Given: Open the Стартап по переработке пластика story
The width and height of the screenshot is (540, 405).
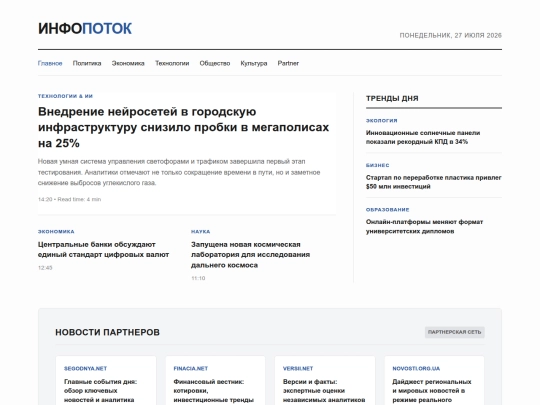Looking at the screenshot, I should 434,182.
